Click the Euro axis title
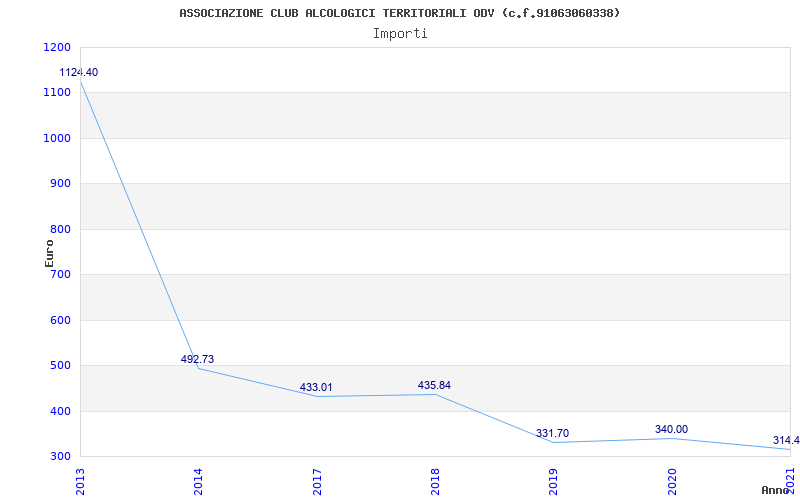 pyautogui.click(x=49, y=253)
